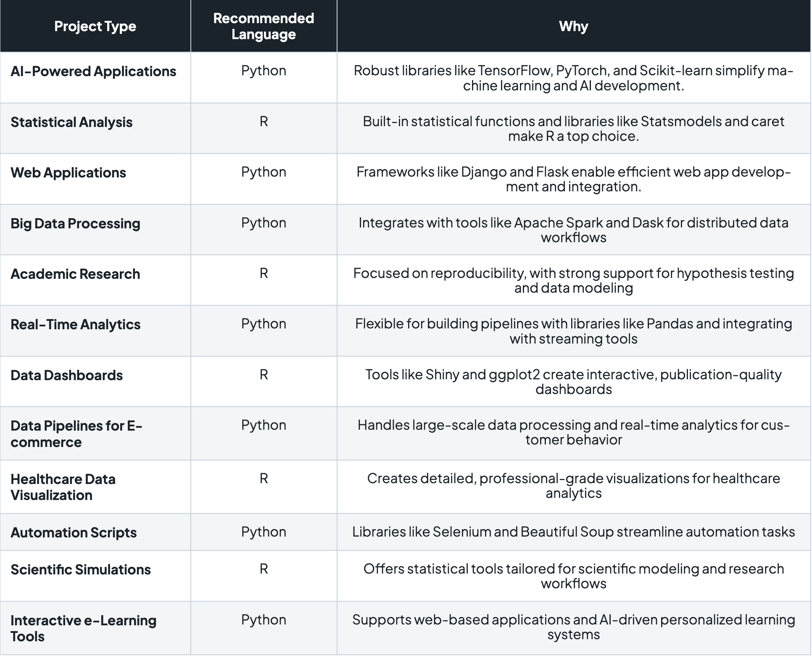The width and height of the screenshot is (812, 656).
Task: Click the Interactive e-Learning Tools cell
Action: coord(83,629)
